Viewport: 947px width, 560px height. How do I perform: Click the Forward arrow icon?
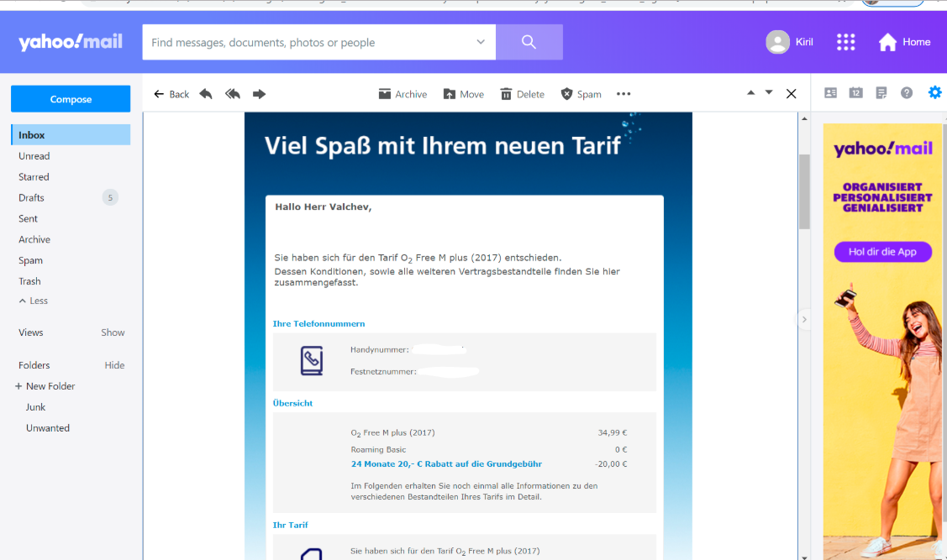click(x=259, y=93)
